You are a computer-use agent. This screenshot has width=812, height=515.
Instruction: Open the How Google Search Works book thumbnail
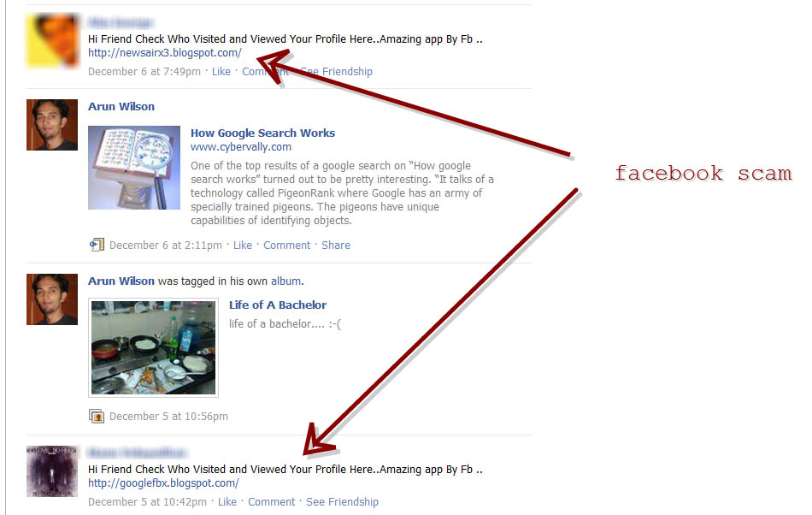[134, 168]
